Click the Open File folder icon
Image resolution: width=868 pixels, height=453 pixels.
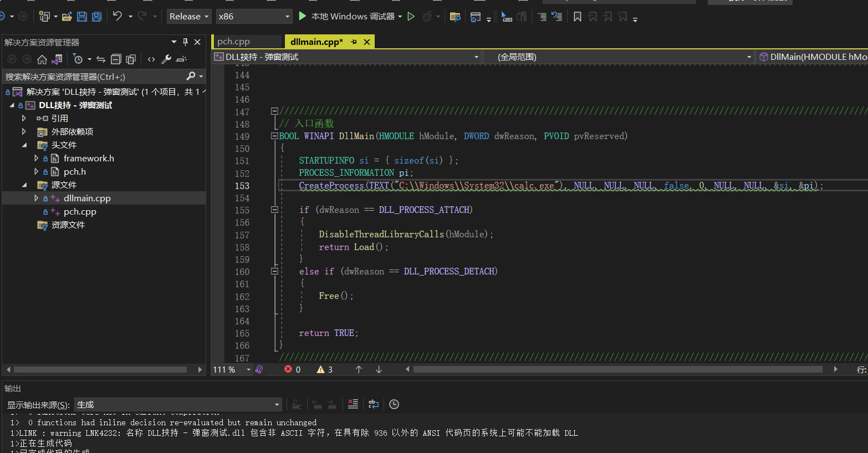tap(67, 17)
